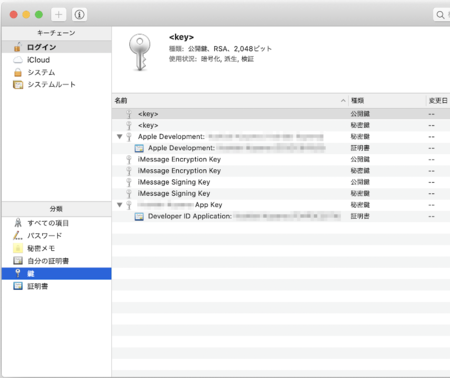Show the すべての項目 category
This screenshot has height=378, width=450.
[x=56, y=223]
